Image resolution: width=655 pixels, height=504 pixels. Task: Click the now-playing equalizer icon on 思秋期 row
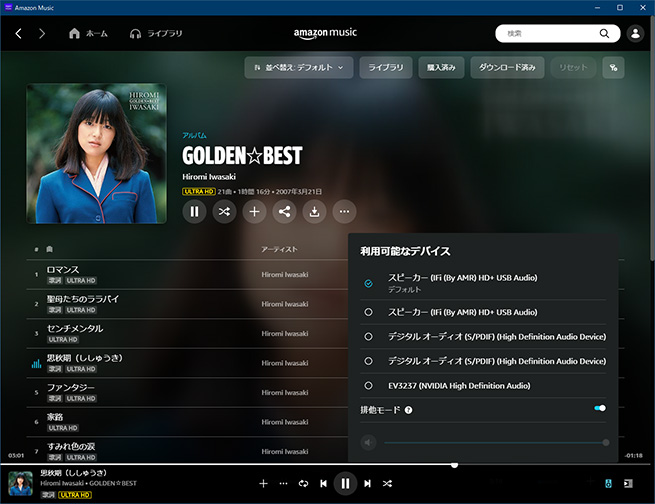(x=37, y=363)
